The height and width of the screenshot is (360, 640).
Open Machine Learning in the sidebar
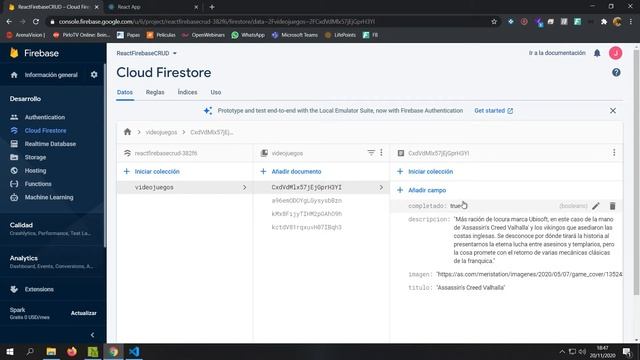(x=49, y=197)
